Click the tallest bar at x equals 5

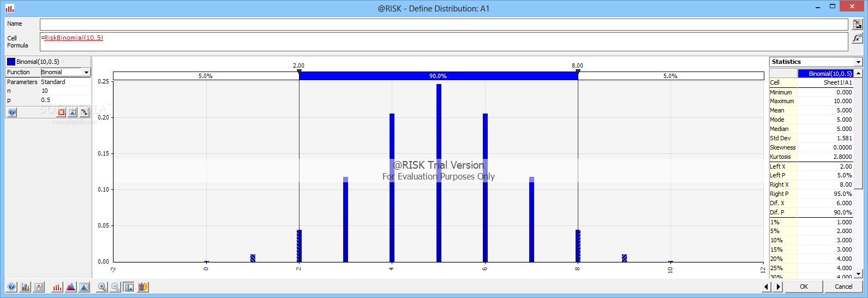tap(439, 173)
